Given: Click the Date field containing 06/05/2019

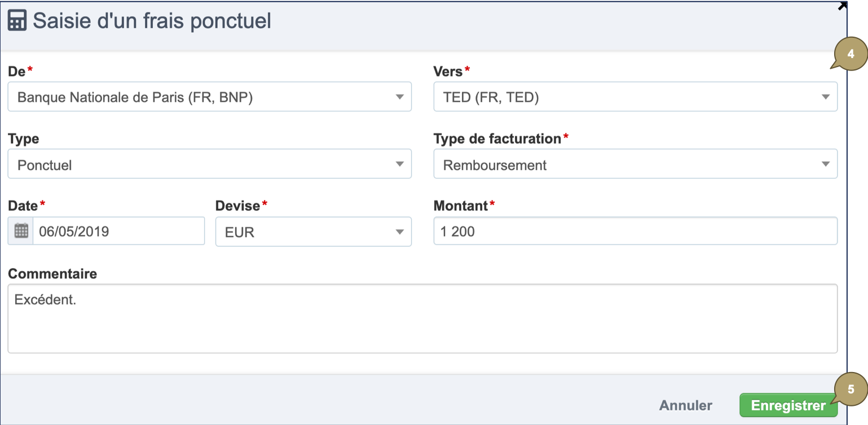Looking at the screenshot, I should 118,231.
